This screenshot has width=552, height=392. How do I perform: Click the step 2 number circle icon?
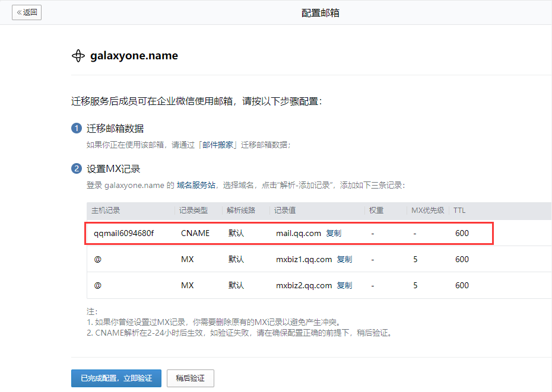tap(77, 169)
